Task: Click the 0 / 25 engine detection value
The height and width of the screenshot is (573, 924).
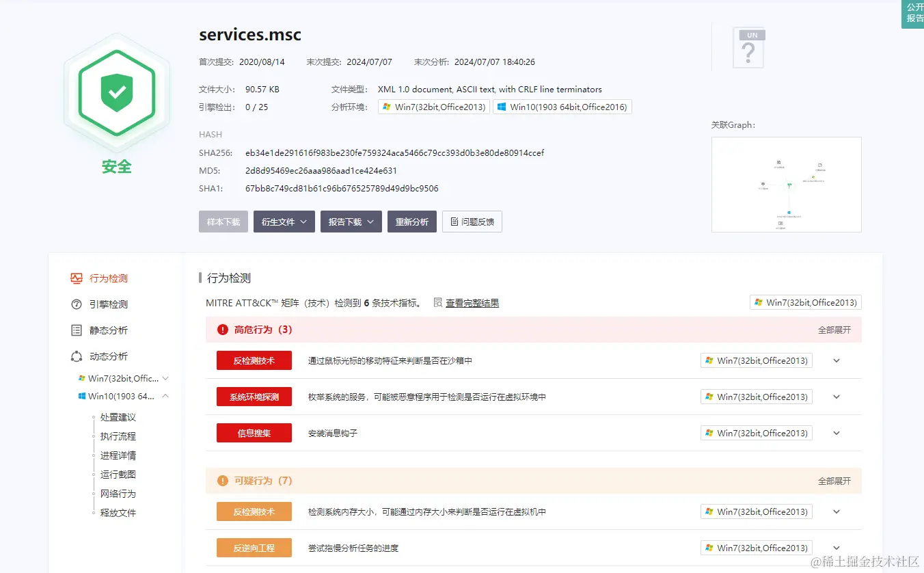Action: click(257, 107)
